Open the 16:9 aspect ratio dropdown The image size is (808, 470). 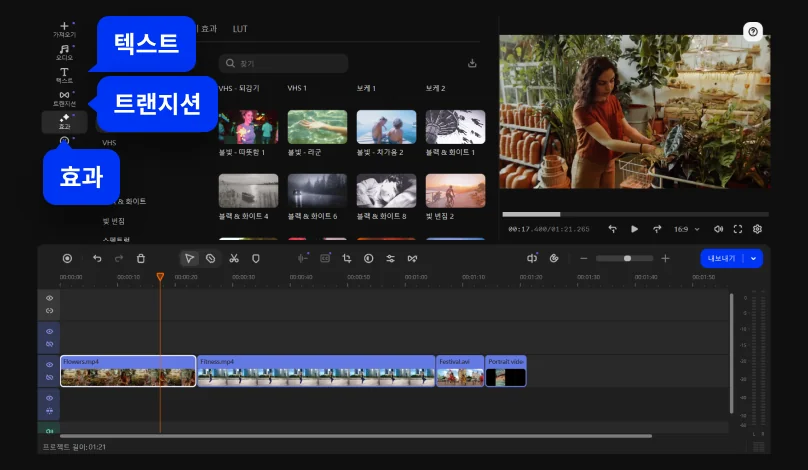(x=686, y=229)
